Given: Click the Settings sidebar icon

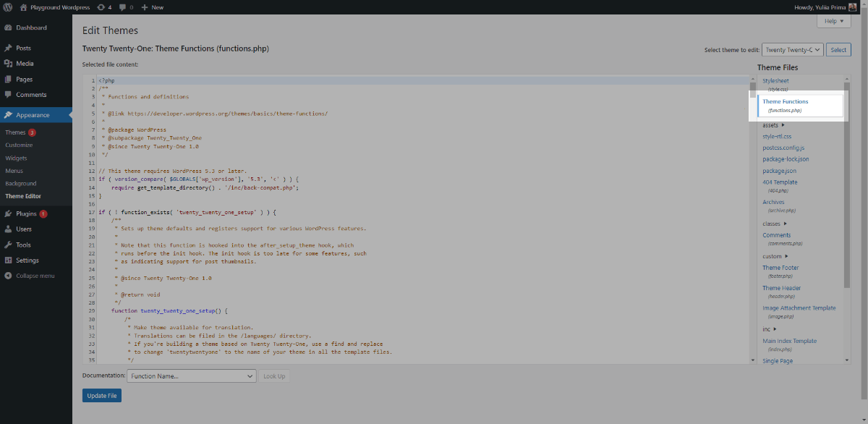Looking at the screenshot, I should click(x=8, y=260).
